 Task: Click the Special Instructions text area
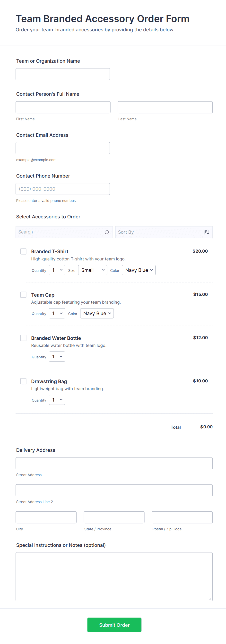tap(114, 576)
